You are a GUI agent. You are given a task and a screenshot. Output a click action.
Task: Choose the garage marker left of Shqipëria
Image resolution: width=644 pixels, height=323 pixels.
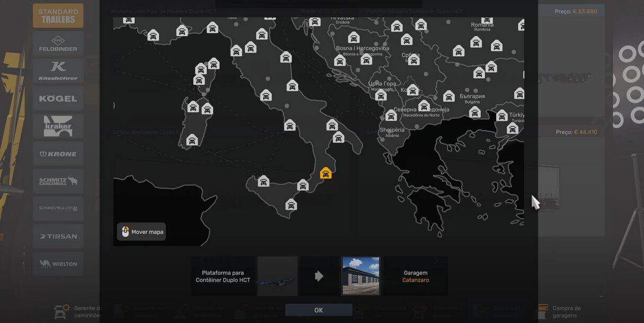(x=391, y=115)
